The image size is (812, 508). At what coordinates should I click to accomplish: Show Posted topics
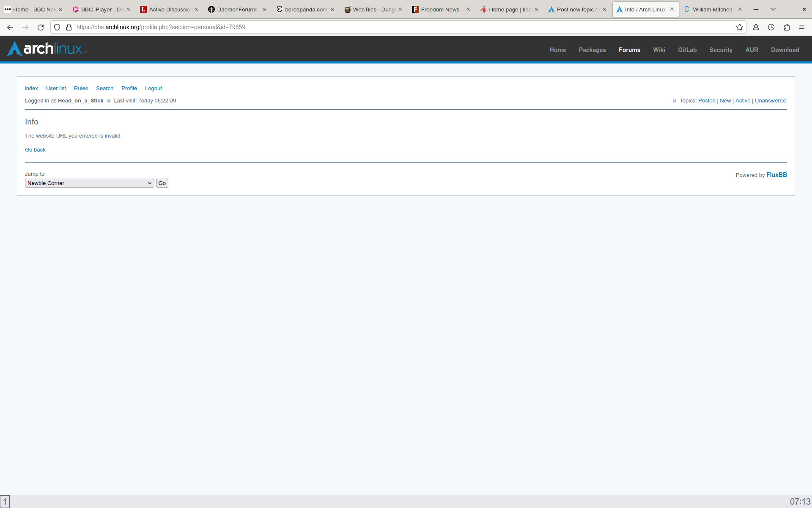click(x=707, y=101)
